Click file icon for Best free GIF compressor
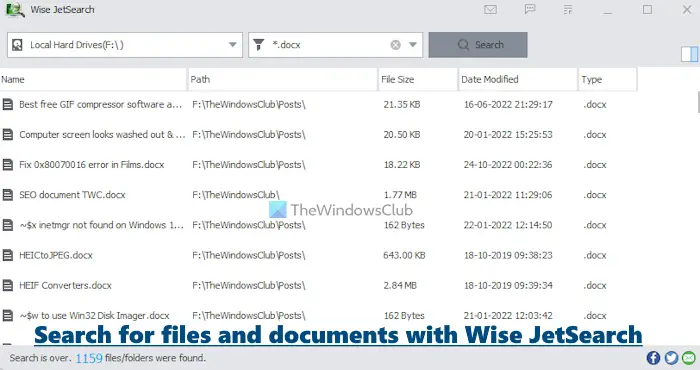 8,104
